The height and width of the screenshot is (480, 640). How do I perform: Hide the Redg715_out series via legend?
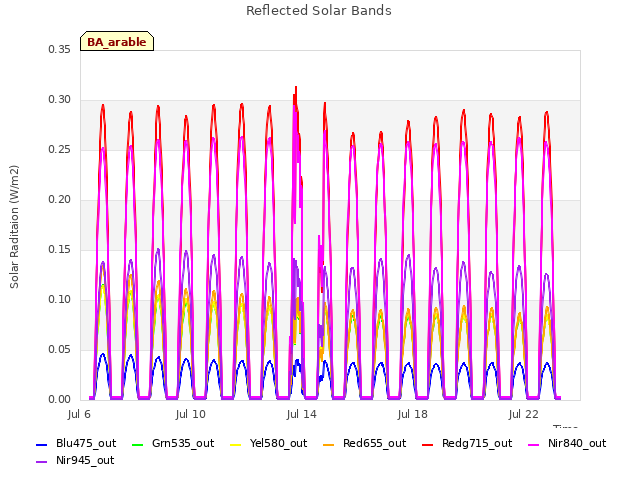pos(467,444)
